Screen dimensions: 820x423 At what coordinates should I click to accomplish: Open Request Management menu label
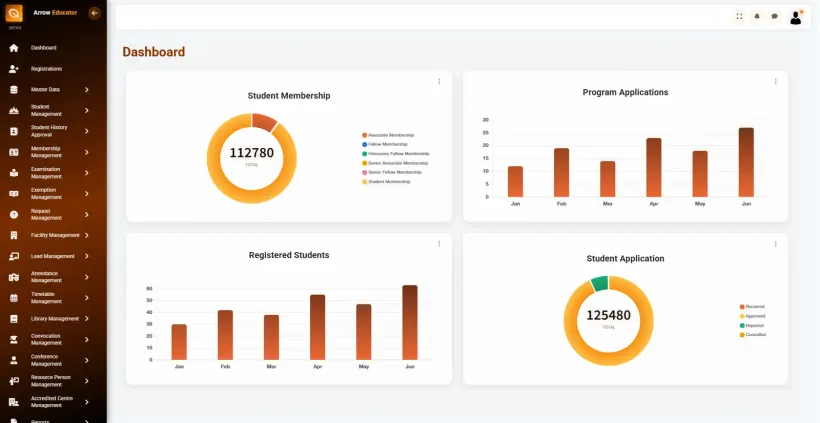click(x=46, y=214)
